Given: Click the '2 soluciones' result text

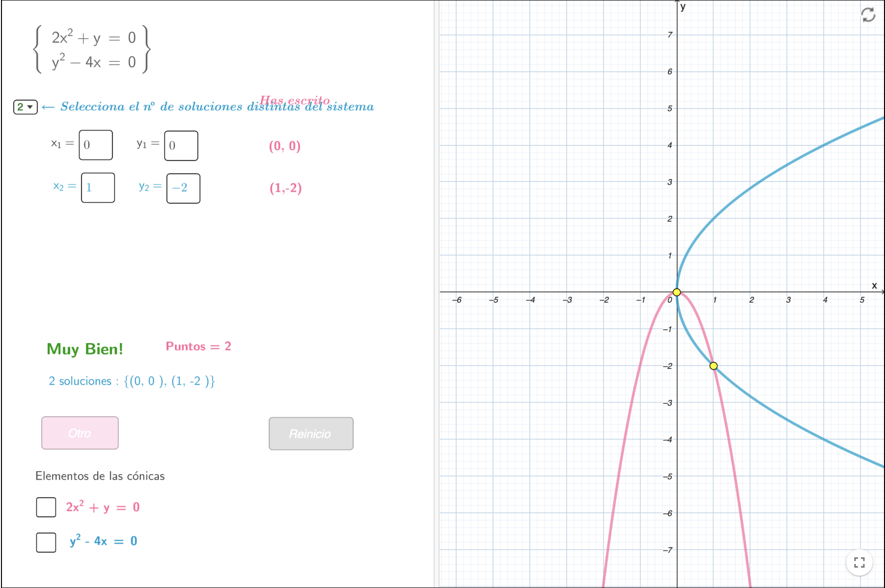Looking at the screenshot, I should click(x=132, y=381).
